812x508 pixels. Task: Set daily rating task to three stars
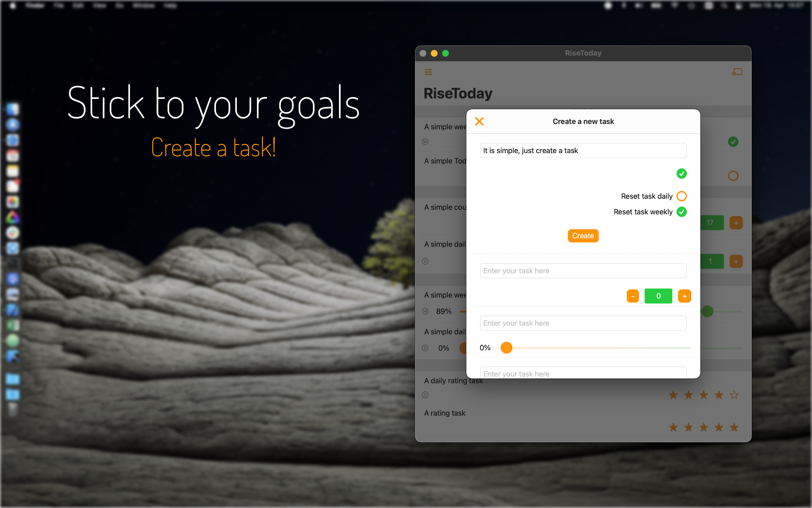704,395
